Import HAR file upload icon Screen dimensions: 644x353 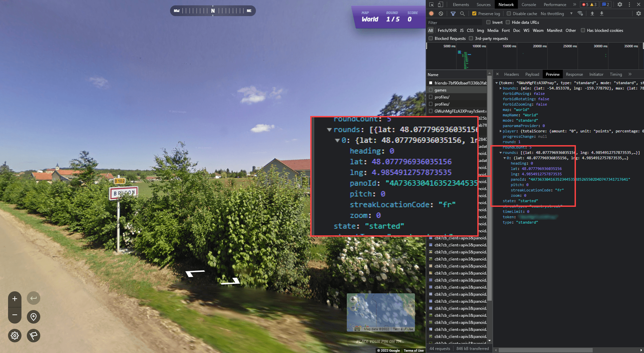pyautogui.click(x=592, y=14)
